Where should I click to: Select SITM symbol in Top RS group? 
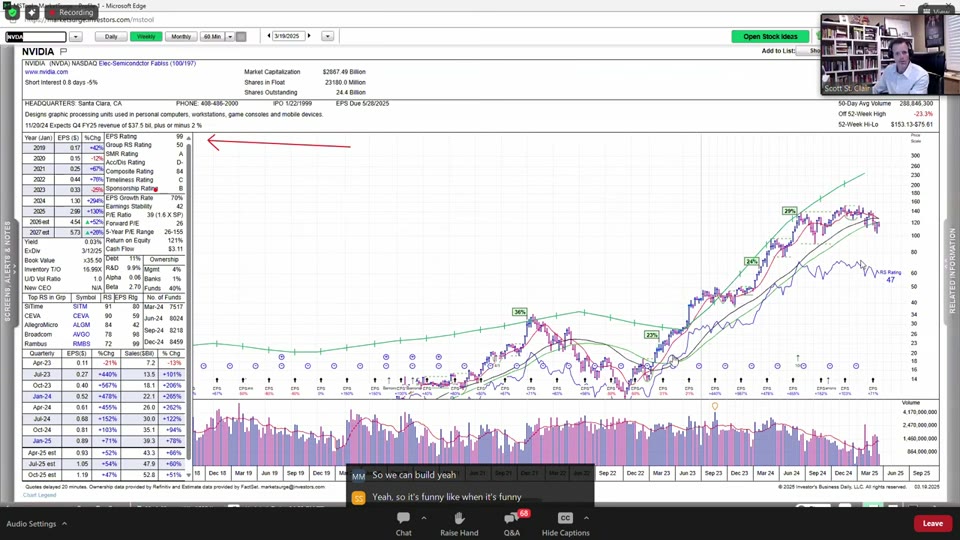pos(80,306)
